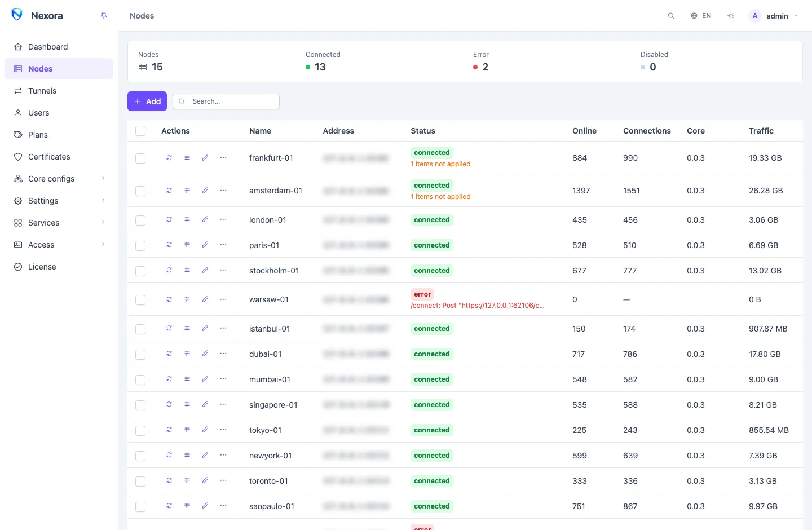Open the list icon for tokyo-01
Screen dimensions: 812x530
pos(187,430)
